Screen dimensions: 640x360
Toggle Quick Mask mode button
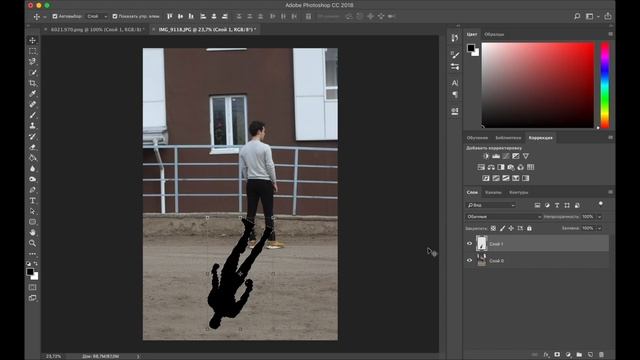[32, 287]
